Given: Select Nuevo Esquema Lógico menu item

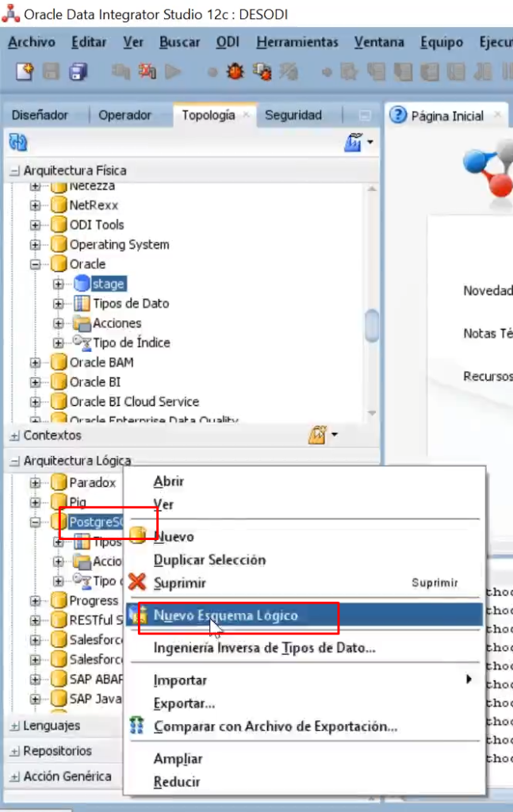Looking at the screenshot, I should click(304, 615).
